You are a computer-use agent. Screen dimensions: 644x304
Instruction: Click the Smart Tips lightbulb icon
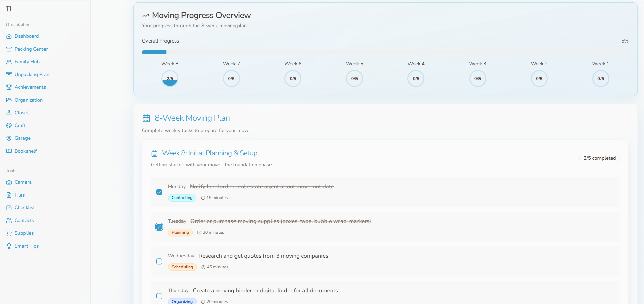click(x=9, y=246)
